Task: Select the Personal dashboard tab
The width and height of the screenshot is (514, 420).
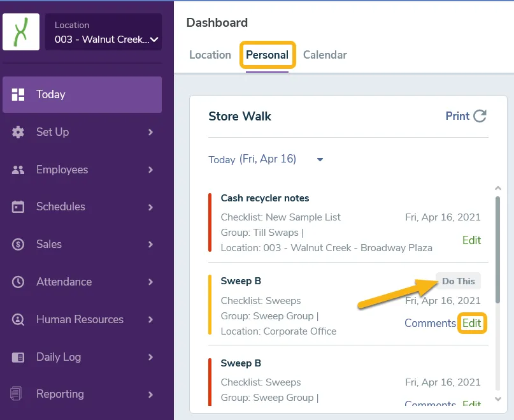Action: (267, 55)
